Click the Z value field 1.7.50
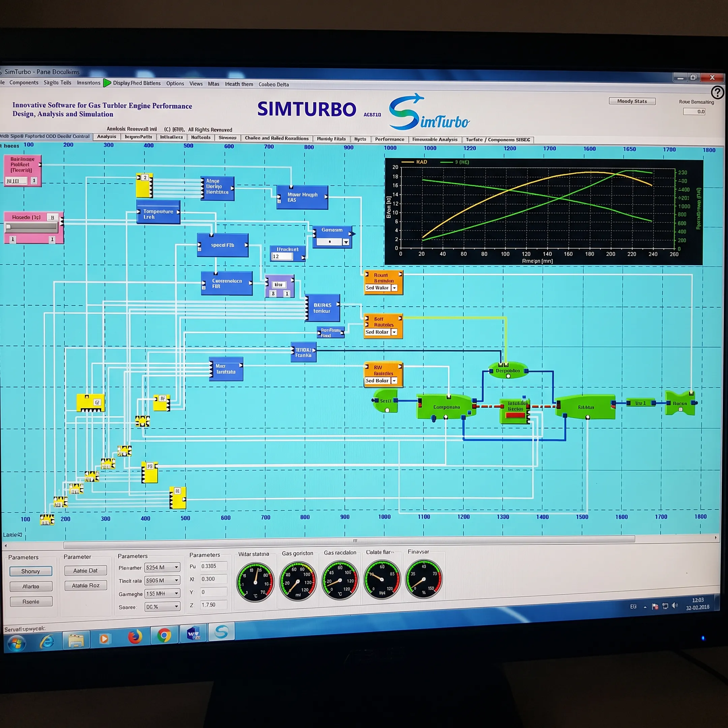728x728 pixels. 213,605
